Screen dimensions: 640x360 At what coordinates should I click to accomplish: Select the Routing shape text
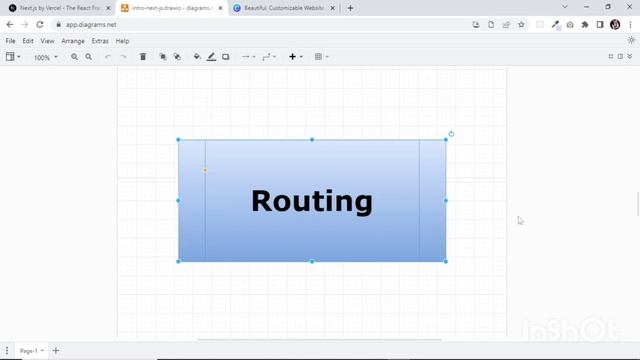[312, 201]
